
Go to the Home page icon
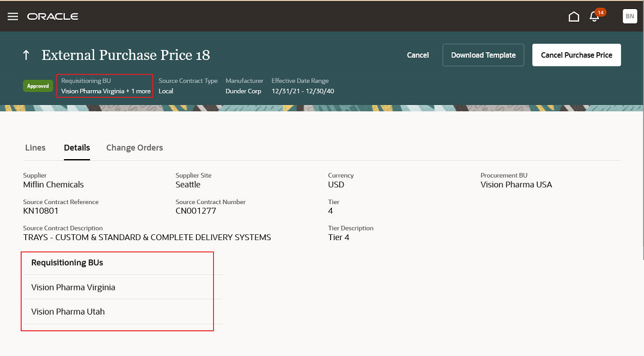[574, 16]
